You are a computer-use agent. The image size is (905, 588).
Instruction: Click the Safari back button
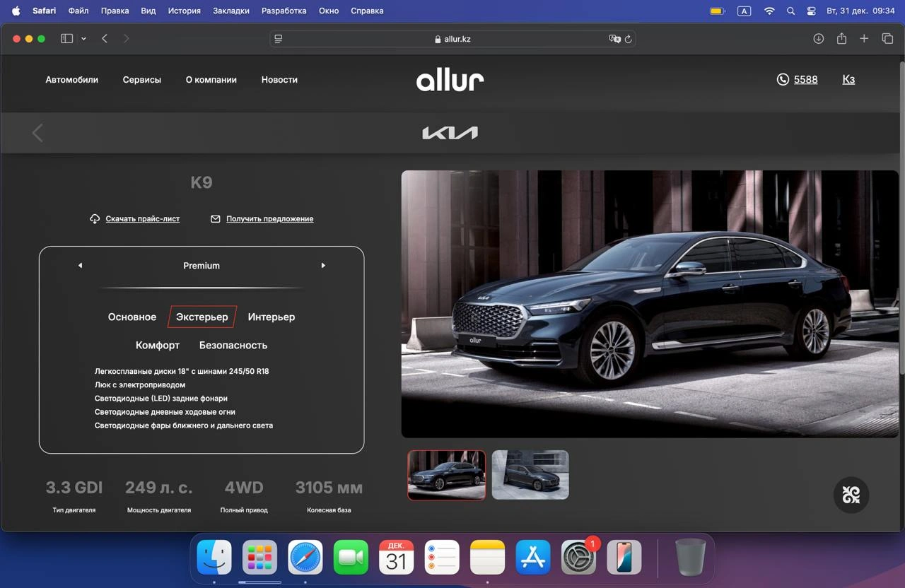click(105, 39)
